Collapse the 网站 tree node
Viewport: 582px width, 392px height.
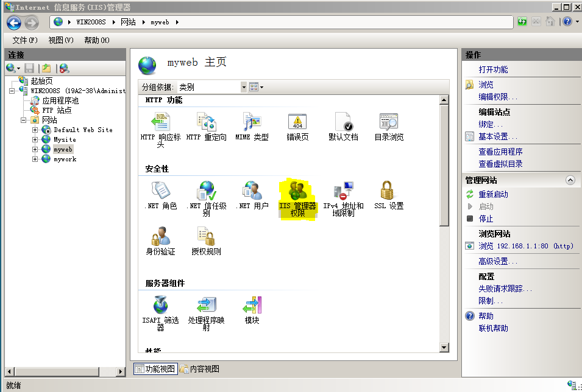click(x=23, y=120)
